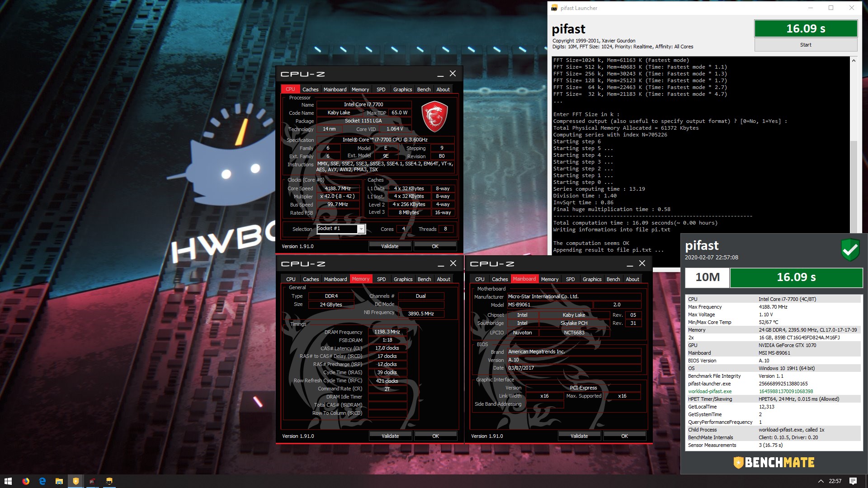
Task: Click green 16.09 s BenchMate score
Action: click(x=796, y=277)
